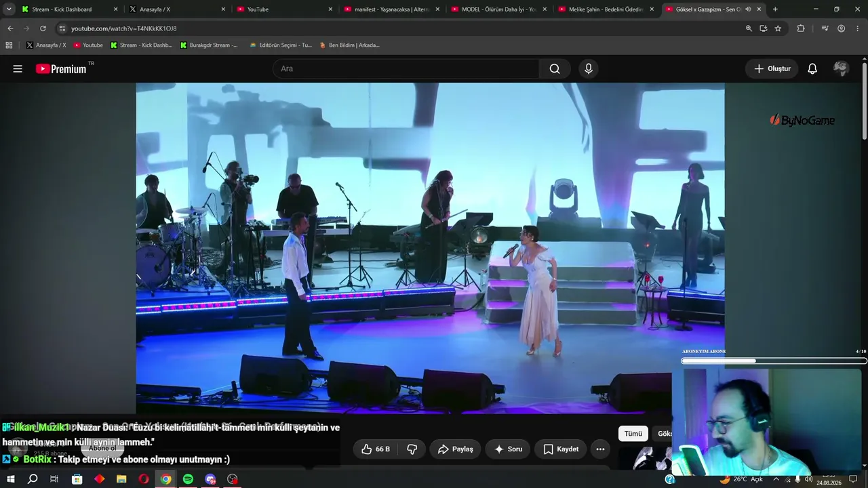
Task: Submit search with the magnifier button
Action: 555,68
